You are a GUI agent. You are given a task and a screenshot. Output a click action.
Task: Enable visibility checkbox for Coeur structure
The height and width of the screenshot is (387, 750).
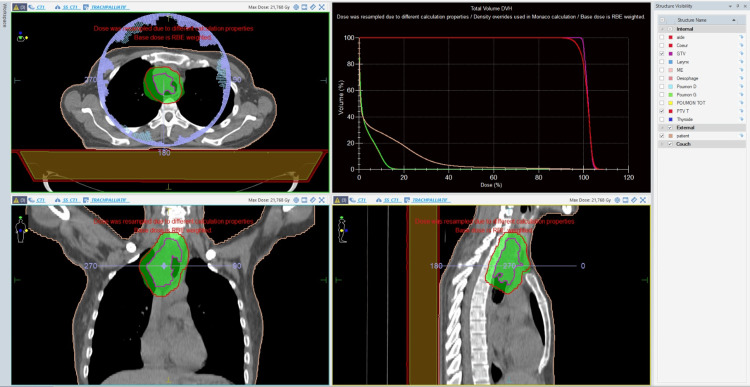click(x=662, y=45)
